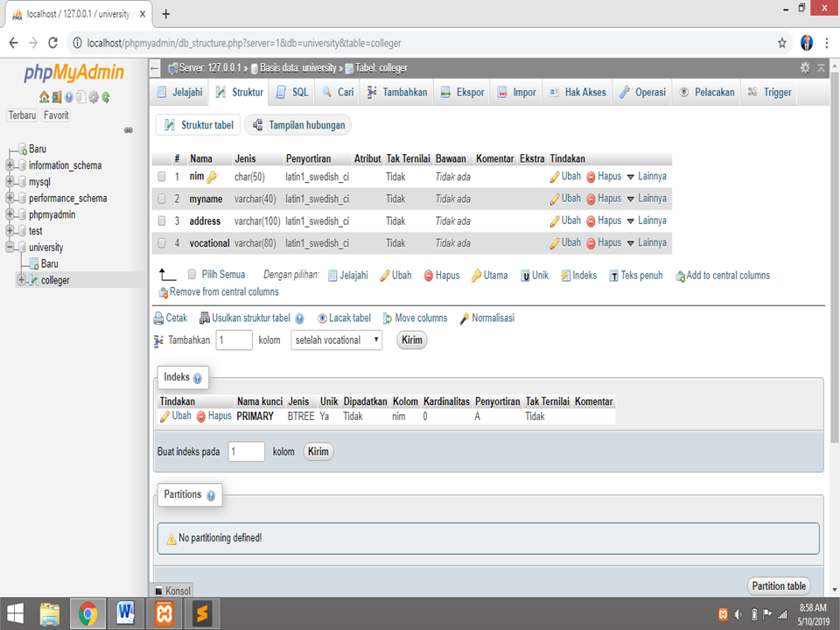The image size is (840, 630).
Task: Click the Tambahkan kolom input field
Action: [x=234, y=339]
